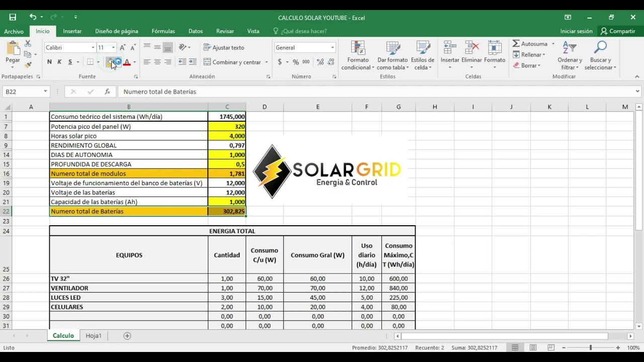Click the Save icon in quick access toolbar
The image size is (644, 362).
click(13, 17)
